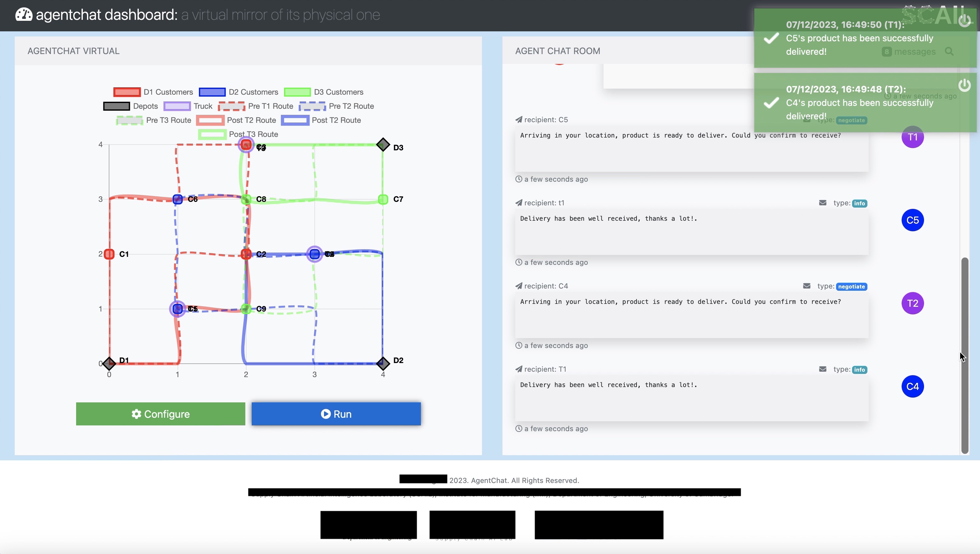
Task: Dismiss the T2 notification with power icon
Action: pos(964,85)
